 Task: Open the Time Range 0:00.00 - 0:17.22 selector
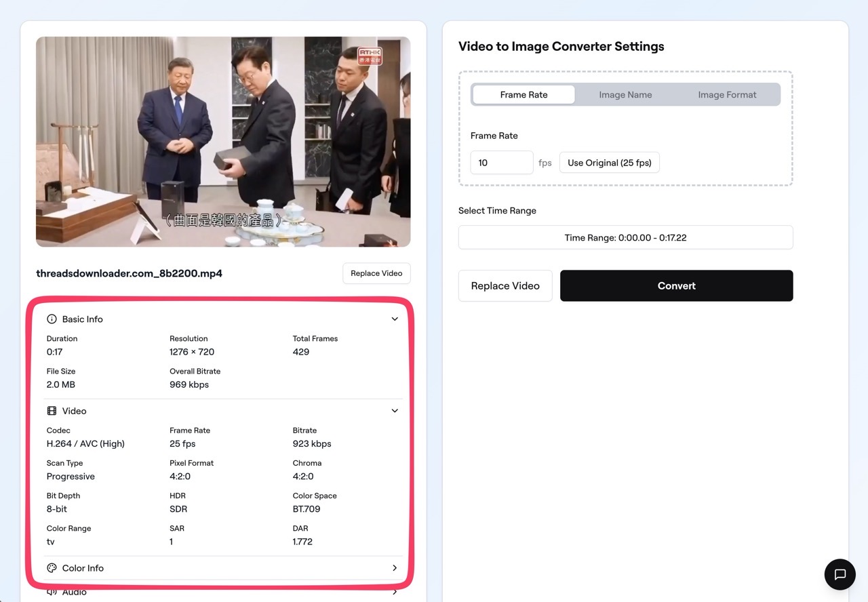click(625, 238)
